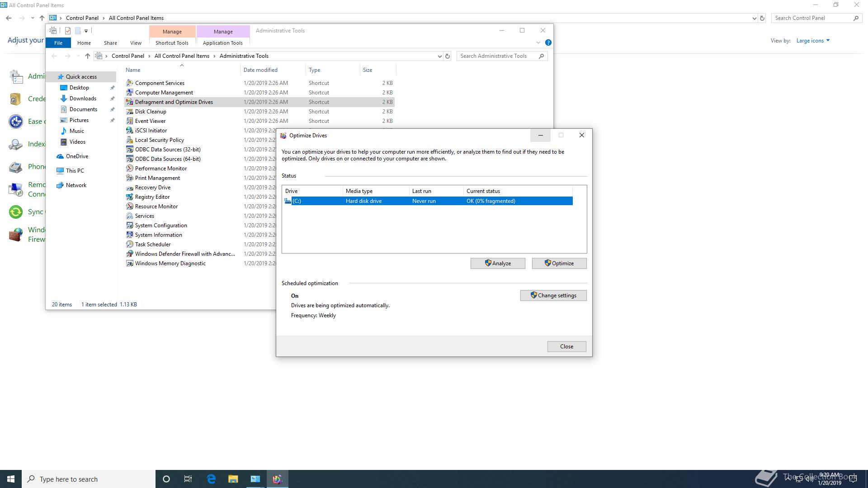Open Music in the navigation pane
The height and width of the screenshot is (488, 868).
pos(76,131)
